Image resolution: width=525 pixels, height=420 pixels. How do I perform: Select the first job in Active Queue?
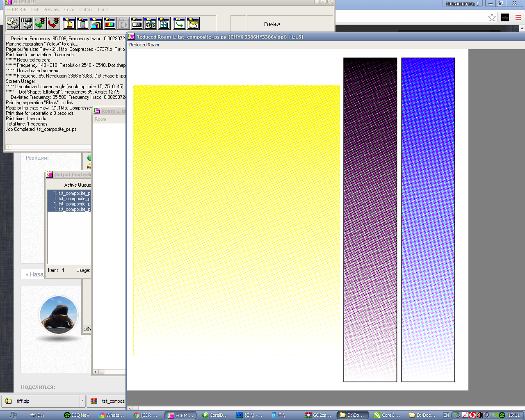[70, 193]
